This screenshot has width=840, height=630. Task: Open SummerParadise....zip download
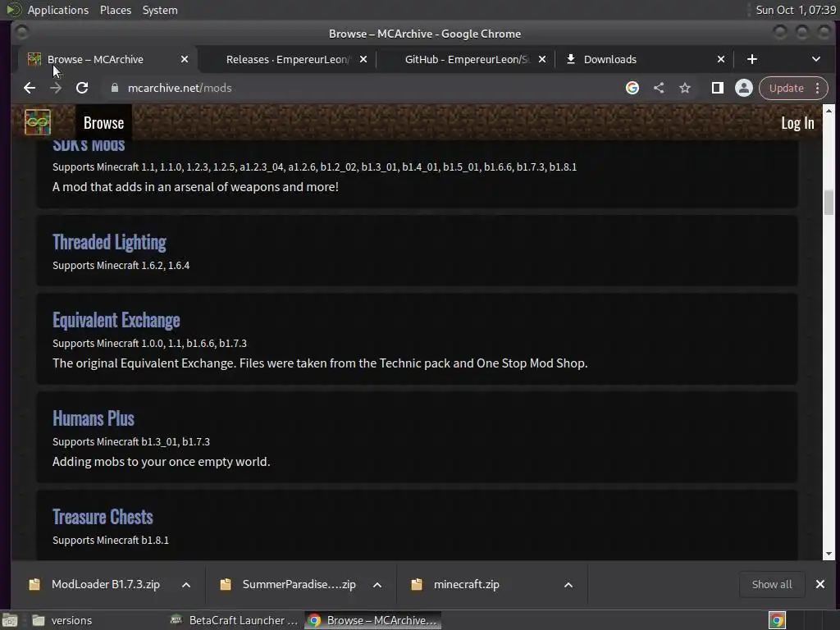pos(299,584)
